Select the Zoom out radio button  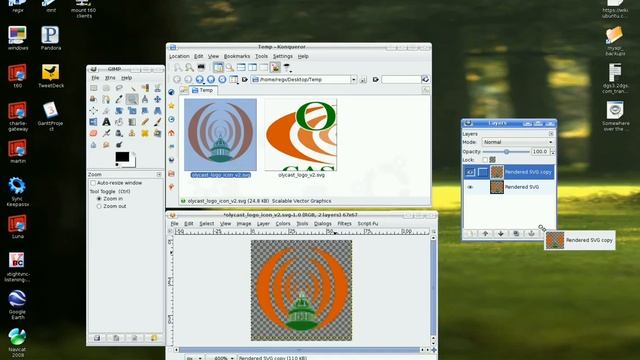click(99, 206)
